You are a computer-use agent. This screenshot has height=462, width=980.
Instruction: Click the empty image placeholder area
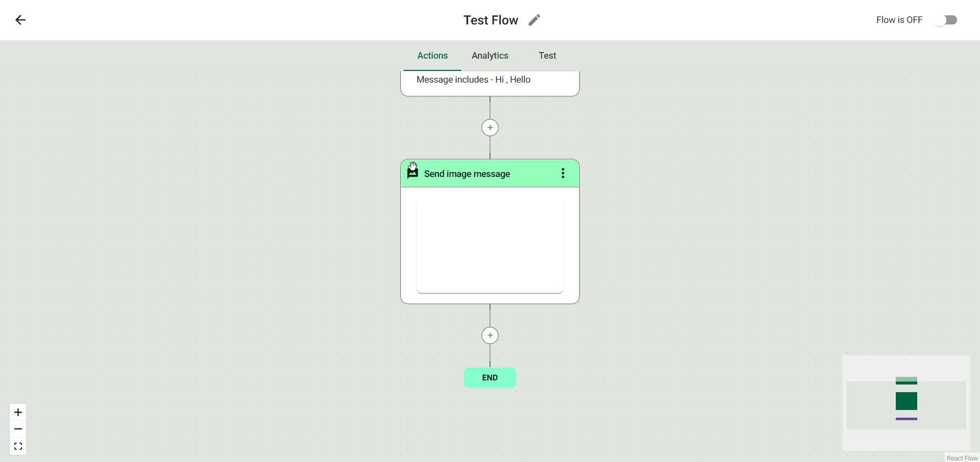coord(490,247)
